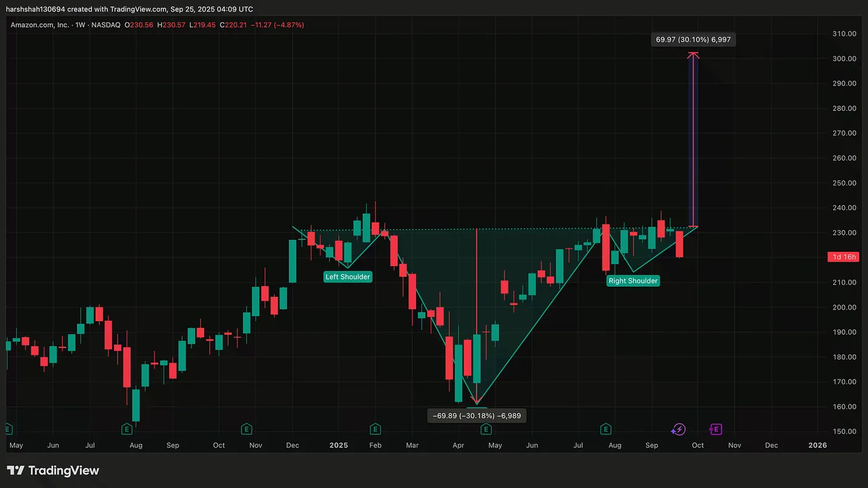Click the Feb label on the time axis
This screenshot has height=488, width=868.
(375, 445)
